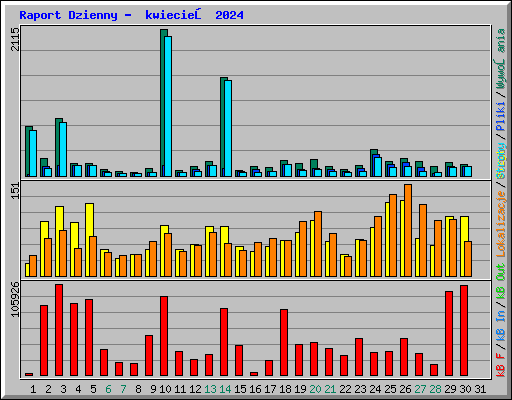Click the day 31 axis label
This screenshot has width=512, height=400.
click(x=480, y=389)
